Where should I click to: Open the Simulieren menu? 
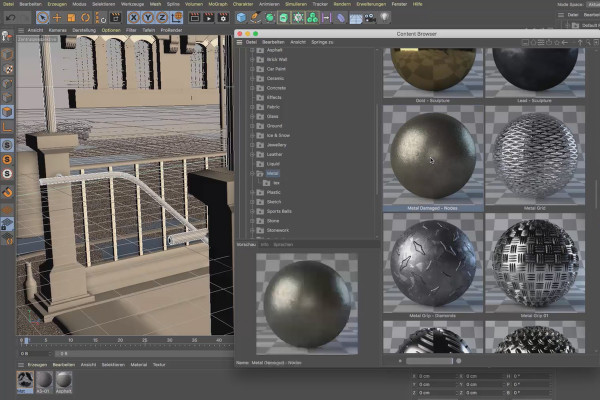coord(296,4)
